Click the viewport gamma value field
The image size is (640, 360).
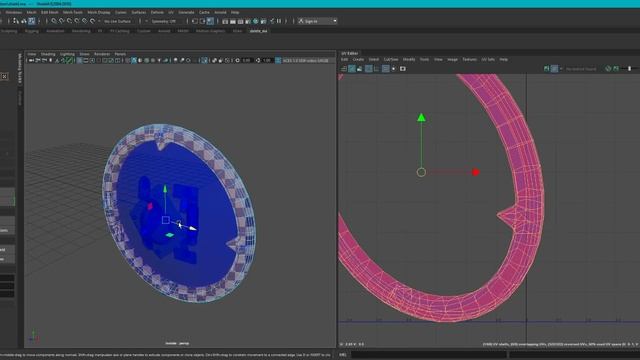click(267, 60)
